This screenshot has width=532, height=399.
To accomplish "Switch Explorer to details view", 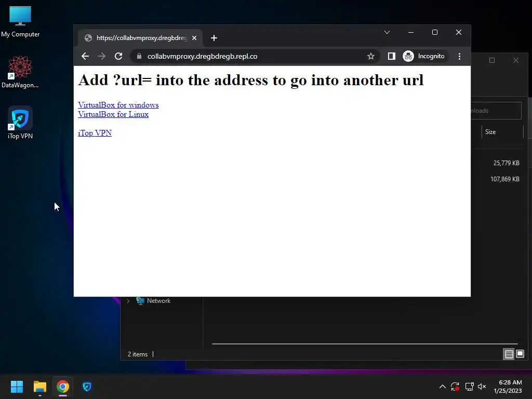I will (509, 354).
